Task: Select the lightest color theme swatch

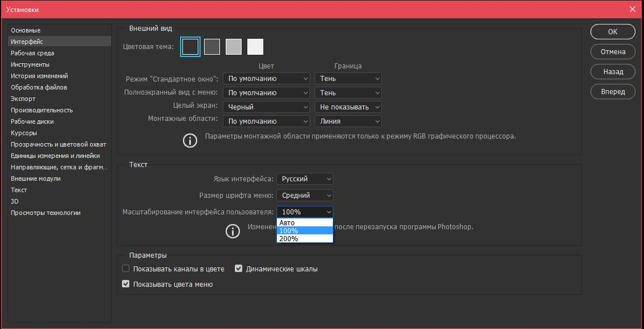Action: pyautogui.click(x=255, y=47)
